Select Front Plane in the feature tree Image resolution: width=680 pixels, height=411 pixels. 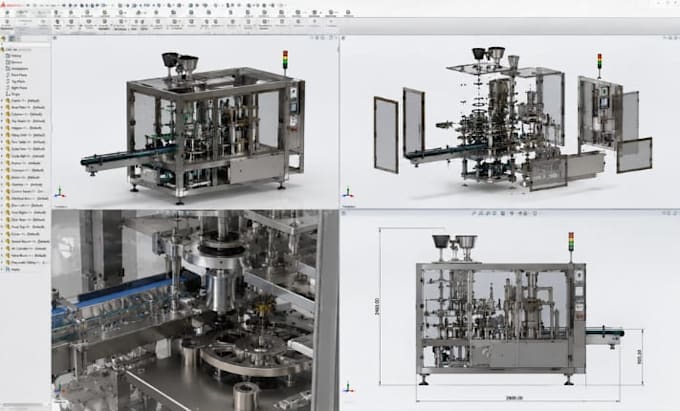click(x=16, y=75)
